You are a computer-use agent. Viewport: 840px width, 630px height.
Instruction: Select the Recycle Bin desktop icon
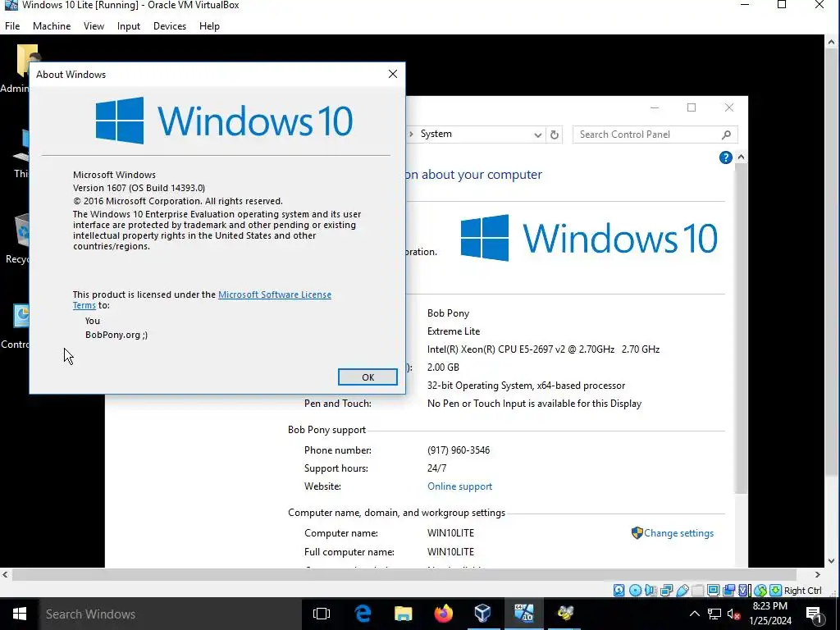point(16,239)
